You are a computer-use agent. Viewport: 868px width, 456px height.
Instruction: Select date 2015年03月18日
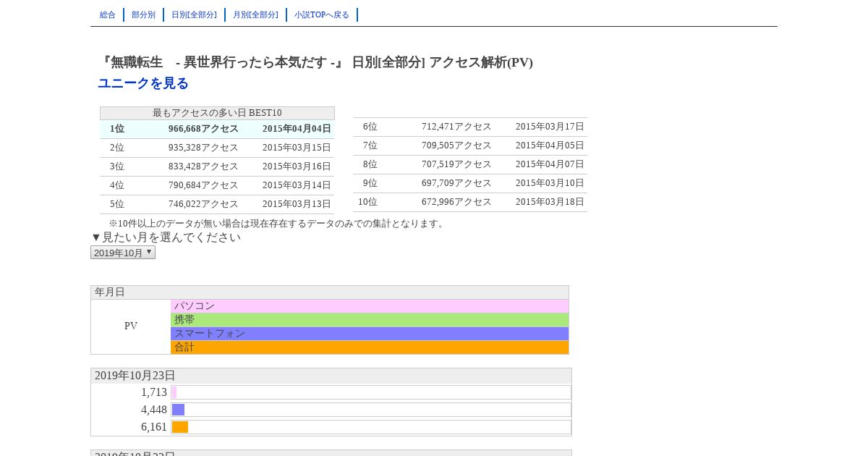550,202
